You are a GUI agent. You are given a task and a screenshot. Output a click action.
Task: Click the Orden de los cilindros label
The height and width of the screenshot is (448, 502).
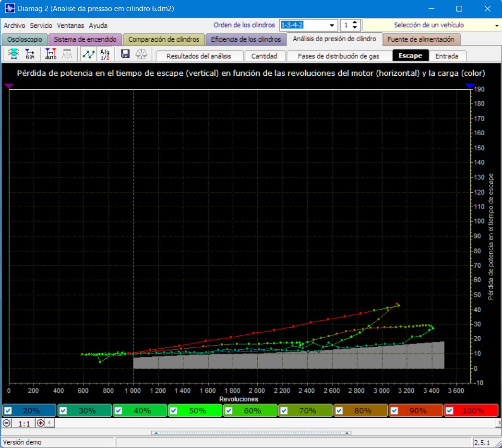pyautogui.click(x=244, y=25)
